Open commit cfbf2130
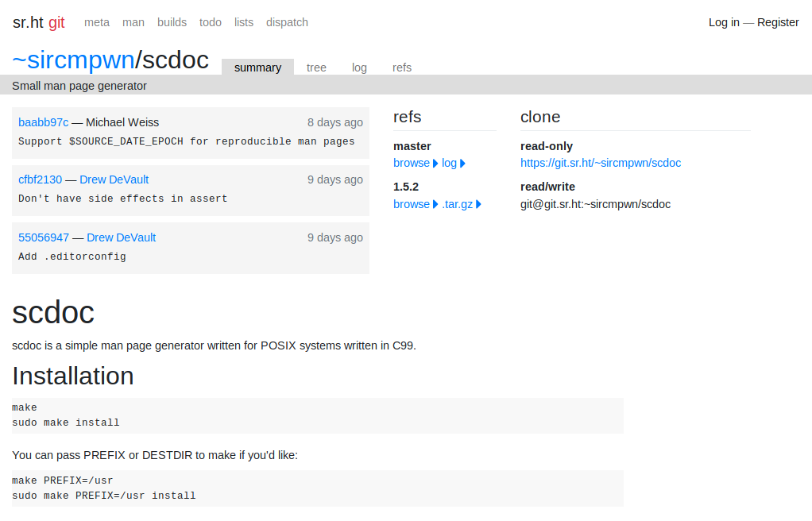 pos(41,179)
